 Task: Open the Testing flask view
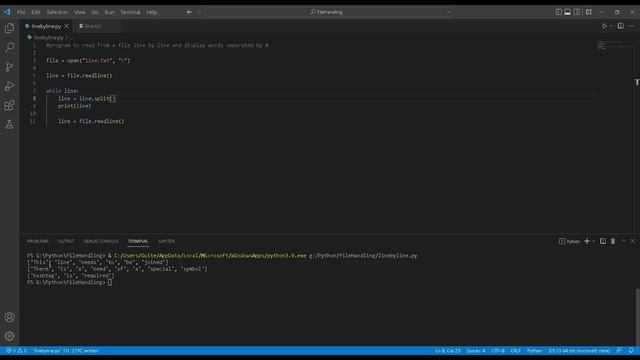click(9, 124)
